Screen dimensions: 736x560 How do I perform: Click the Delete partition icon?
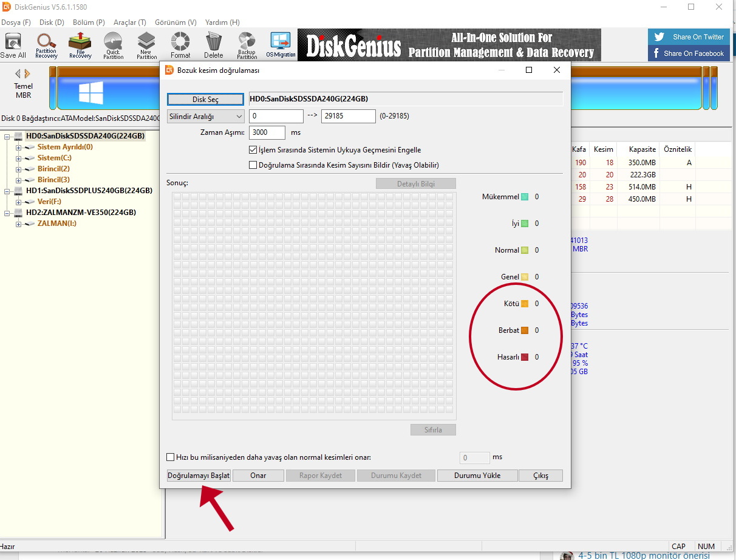213,46
